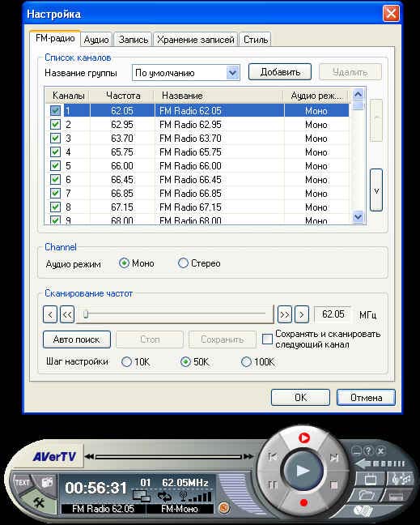The height and width of the screenshot is (525, 420).
Task: Adjust the AVerTV volume bar indicator
Action: pyautogui.click(x=381, y=463)
